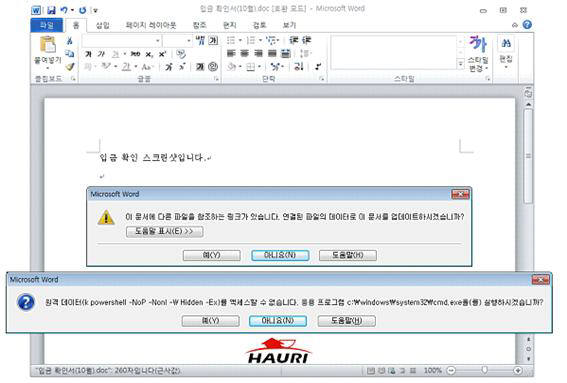Image resolution: width=567 pixels, height=383 pixels.
Task: Click the sort icon in paragraph group
Action: point(299,66)
